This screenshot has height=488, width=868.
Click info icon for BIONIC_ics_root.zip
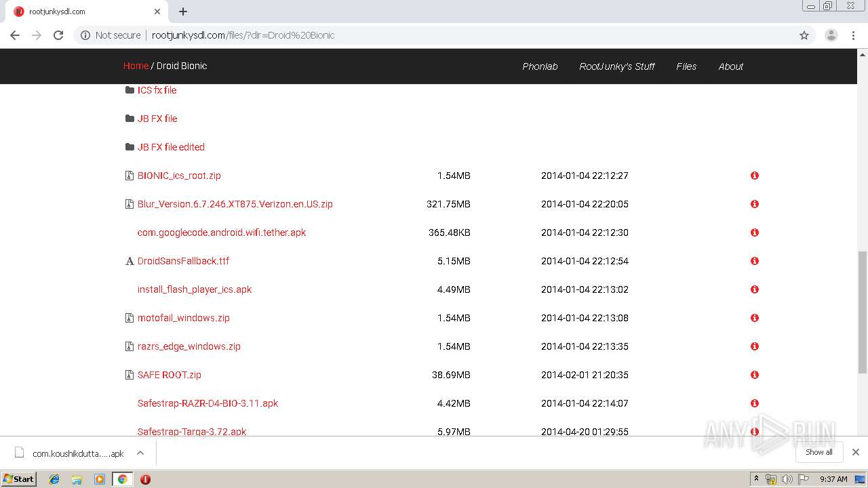coord(754,176)
